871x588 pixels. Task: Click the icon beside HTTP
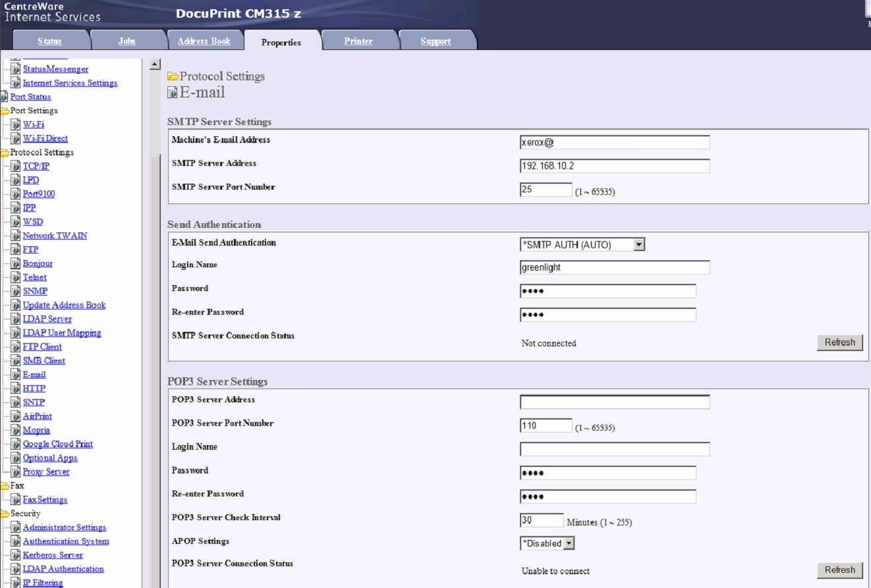(16, 388)
